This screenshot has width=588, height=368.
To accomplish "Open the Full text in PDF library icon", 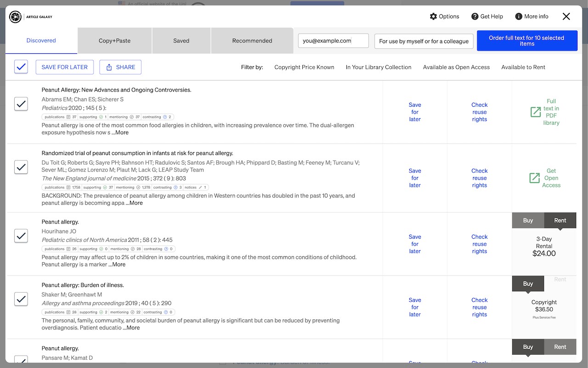I will pyautogui.click(x=536, y=112).
